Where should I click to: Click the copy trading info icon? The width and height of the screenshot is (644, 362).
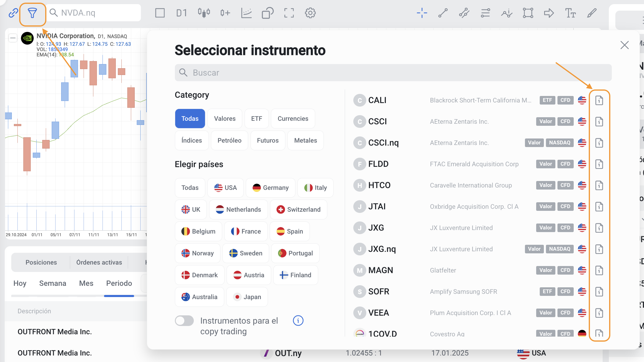pos(298,321)
